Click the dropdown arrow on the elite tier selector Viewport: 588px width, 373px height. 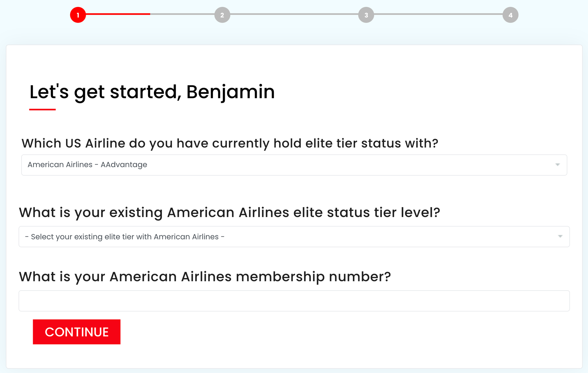pos(560,236)
